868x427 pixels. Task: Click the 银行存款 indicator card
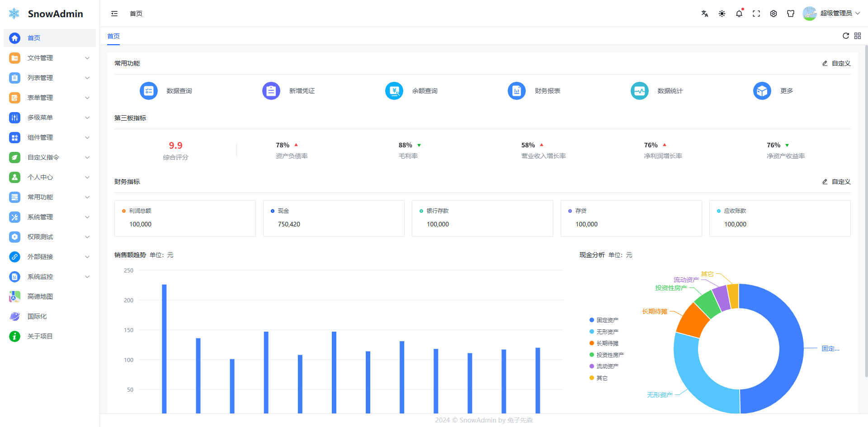click(482, 218)
